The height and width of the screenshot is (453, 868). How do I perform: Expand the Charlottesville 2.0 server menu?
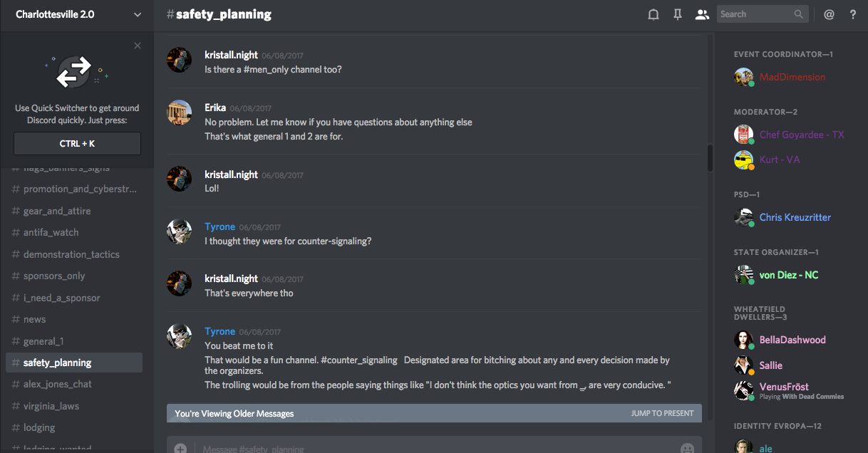(x=137, y=14)
